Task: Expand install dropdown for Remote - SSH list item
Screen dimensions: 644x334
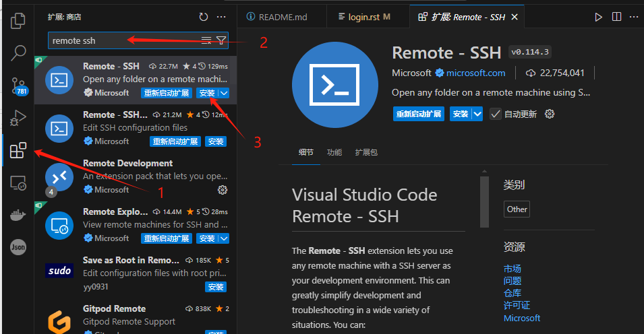Action: [224, 93]
